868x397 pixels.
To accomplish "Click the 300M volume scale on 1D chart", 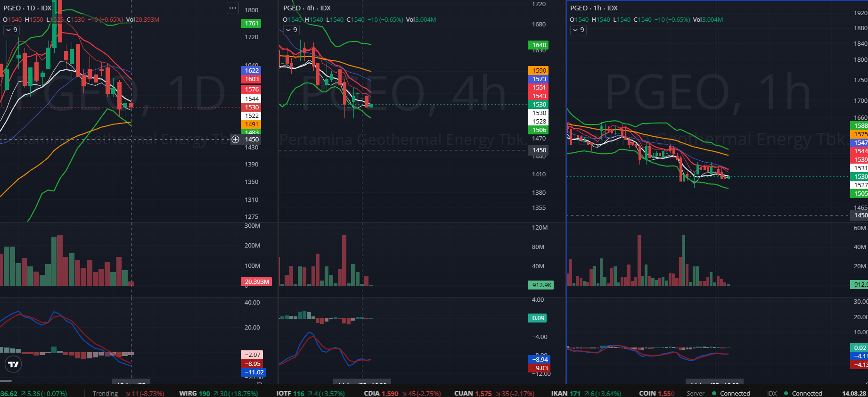I will (252, 225).
